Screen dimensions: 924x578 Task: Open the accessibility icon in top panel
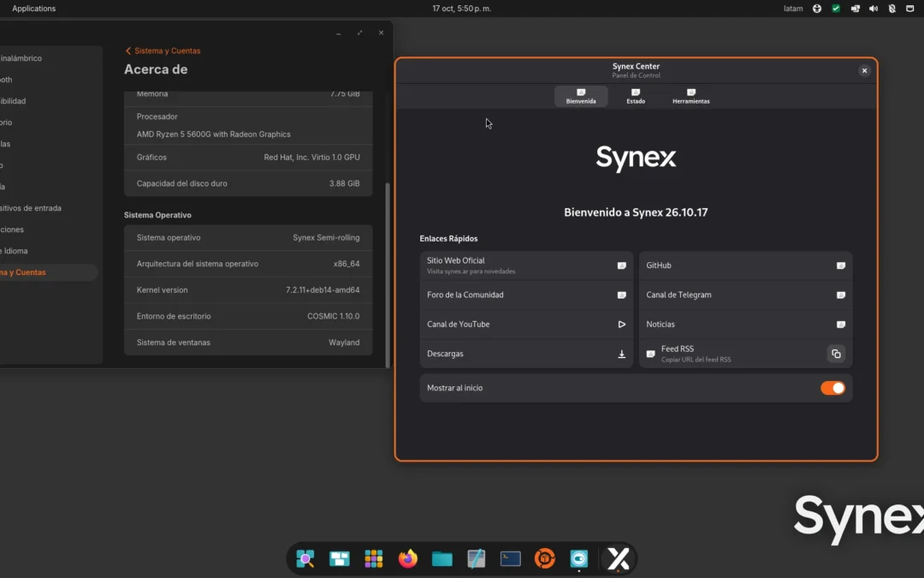(x=817, y=9)
